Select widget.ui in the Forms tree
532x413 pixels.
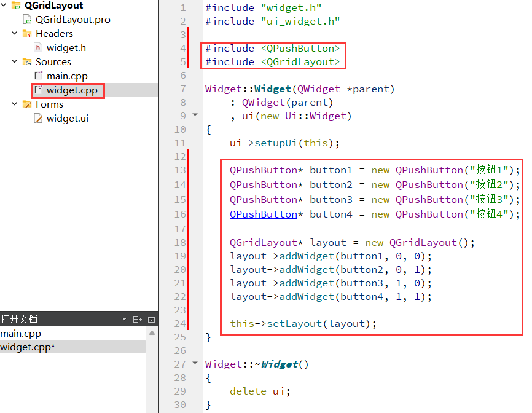[x=68, y=119]
